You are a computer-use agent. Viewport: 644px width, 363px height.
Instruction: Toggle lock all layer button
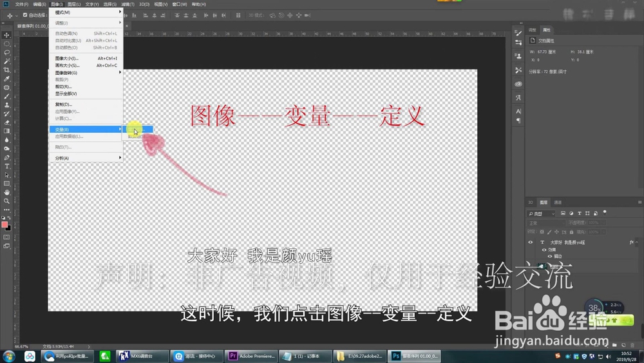tap(571, 232)
